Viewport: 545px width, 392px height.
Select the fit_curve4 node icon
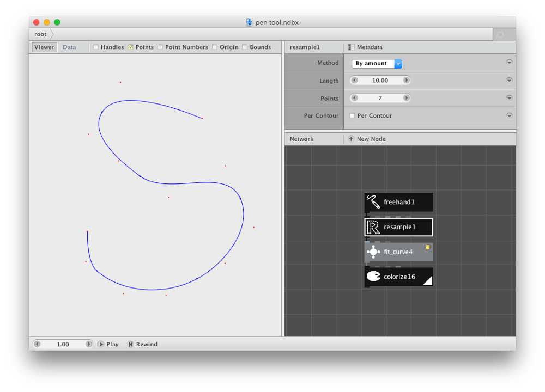(x=373, y=252)
